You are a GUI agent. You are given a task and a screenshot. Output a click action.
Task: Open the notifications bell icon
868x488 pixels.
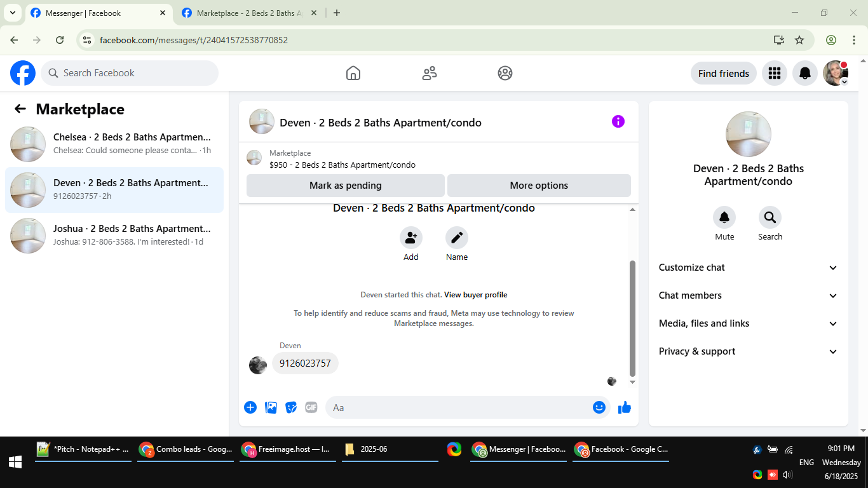(x=805, y=73)
